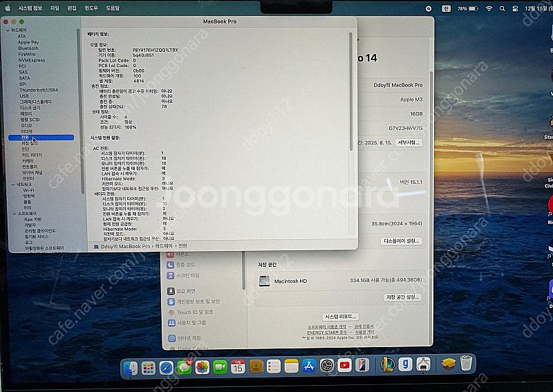Select Apple Pay in hardware tree
Image resolution: width=553 pixels, height=392 pixels.
click(x=28, y=42)
